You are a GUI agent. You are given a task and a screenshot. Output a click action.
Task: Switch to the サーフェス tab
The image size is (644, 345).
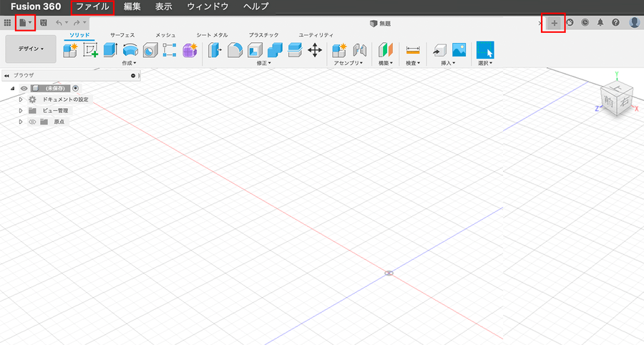(122, 35)
